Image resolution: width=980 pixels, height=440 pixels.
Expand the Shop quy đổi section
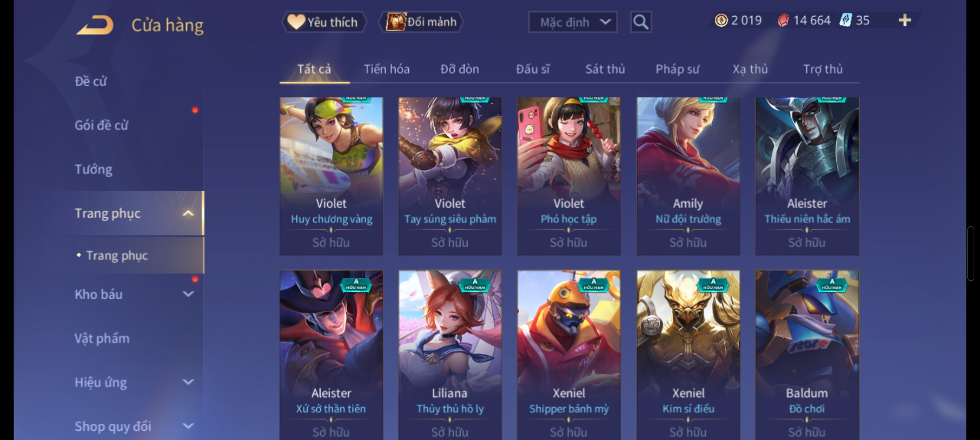(x=188, y=426)
